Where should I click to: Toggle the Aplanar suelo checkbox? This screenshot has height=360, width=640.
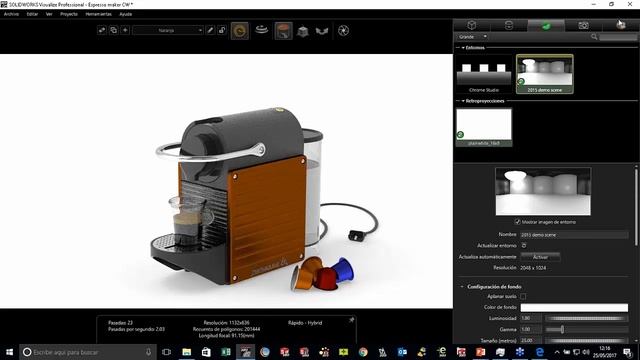[523, 296]
